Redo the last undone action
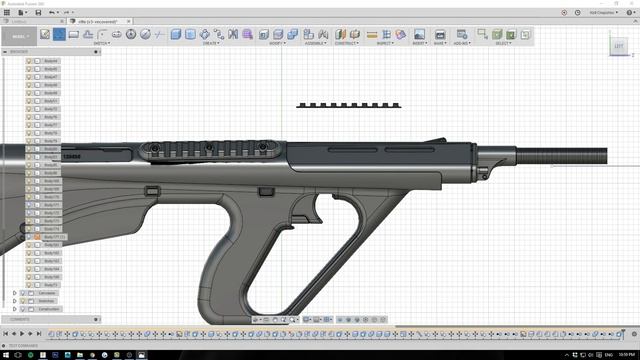This screenshot has height=360, width=640. (x=67, y=13)
